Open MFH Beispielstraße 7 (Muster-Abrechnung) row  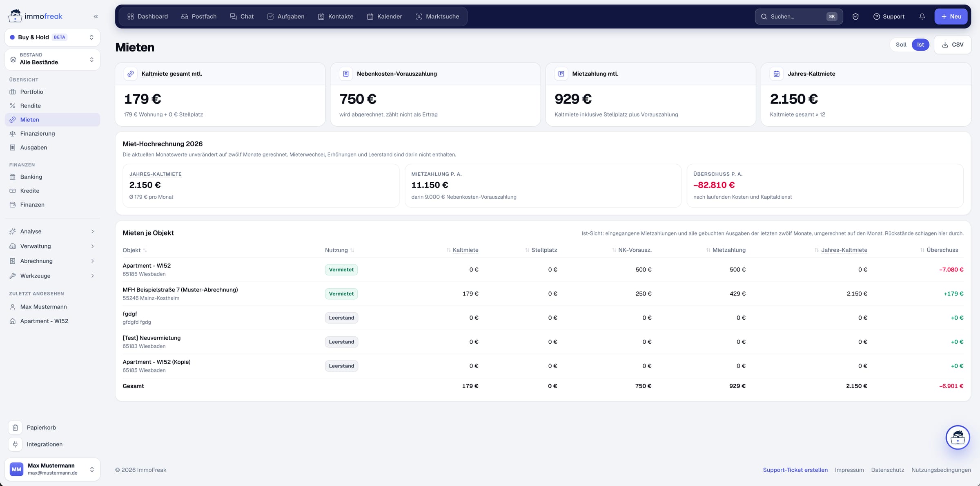(x=543, y=294)
